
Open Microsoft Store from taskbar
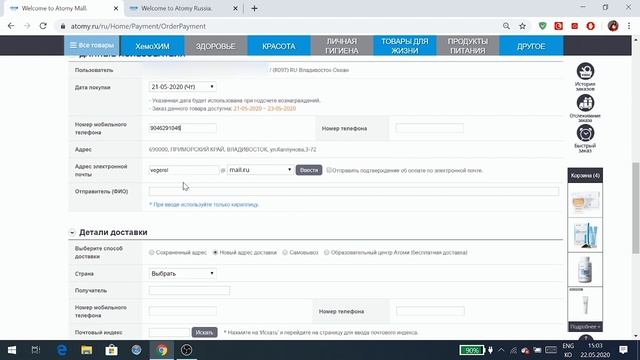click(x=111, y=350)
